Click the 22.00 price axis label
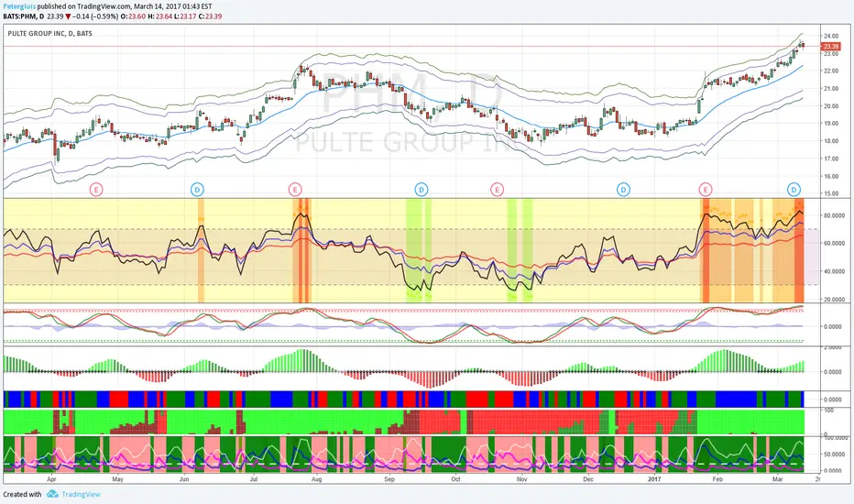Screen dimensions: 854x504 pos(831,71)
